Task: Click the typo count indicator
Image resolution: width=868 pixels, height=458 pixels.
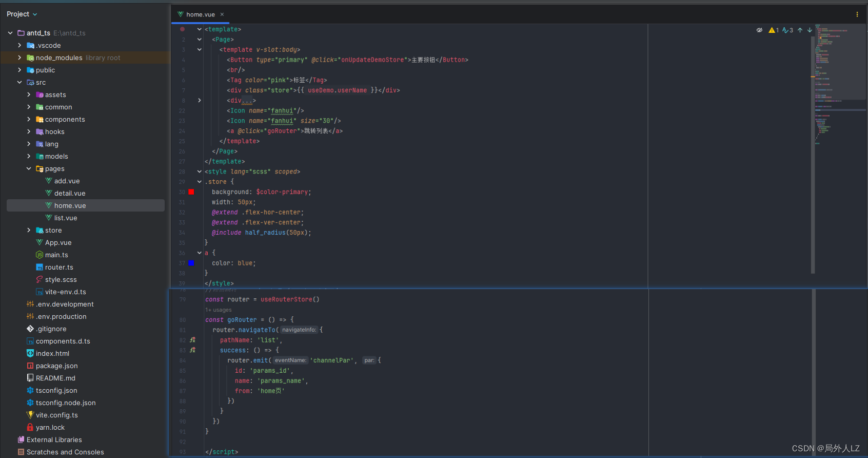Action: (x=787, y=30)
